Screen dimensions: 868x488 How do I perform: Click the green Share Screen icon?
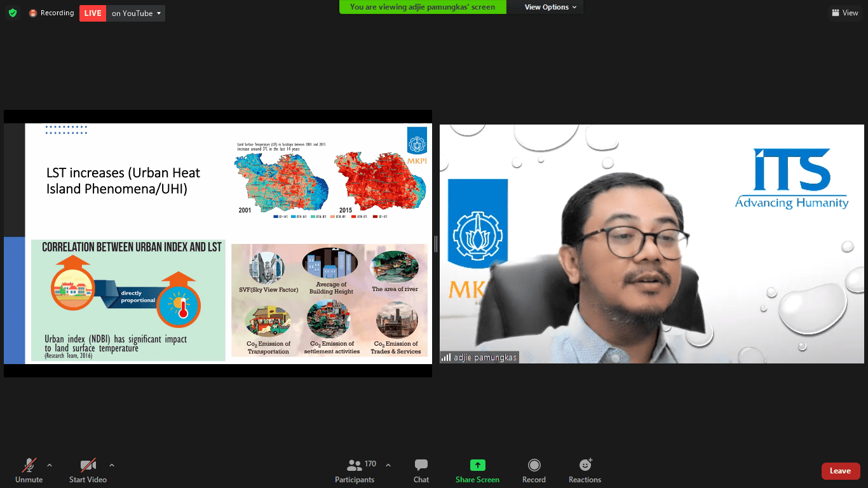pyautogui.click(x=477, y=465)
